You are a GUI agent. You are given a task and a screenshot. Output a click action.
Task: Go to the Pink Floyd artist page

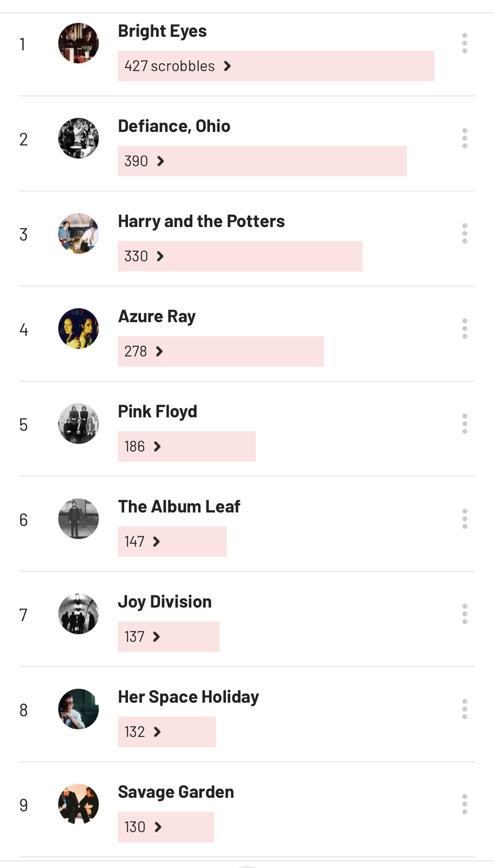click(157, 411)
